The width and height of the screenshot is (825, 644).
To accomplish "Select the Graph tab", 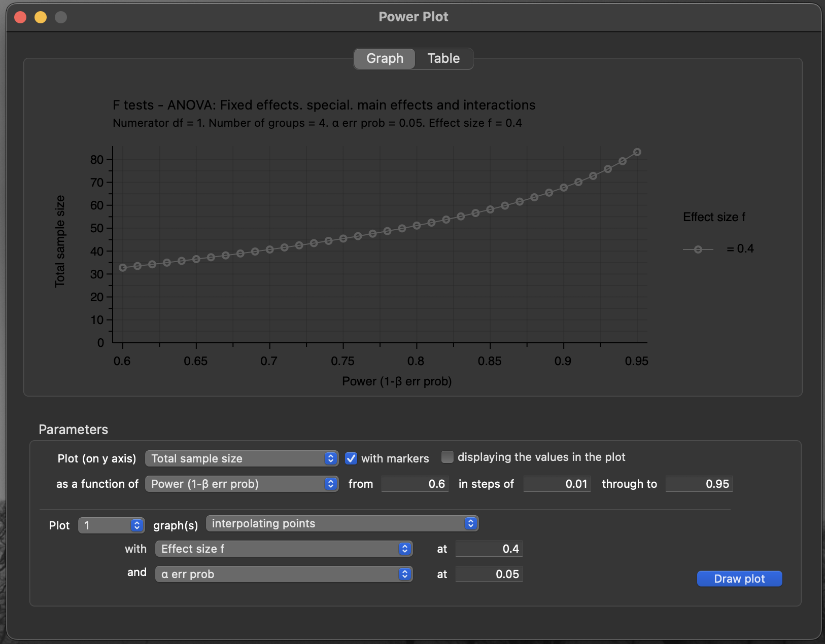I will [x=385, y=58].
